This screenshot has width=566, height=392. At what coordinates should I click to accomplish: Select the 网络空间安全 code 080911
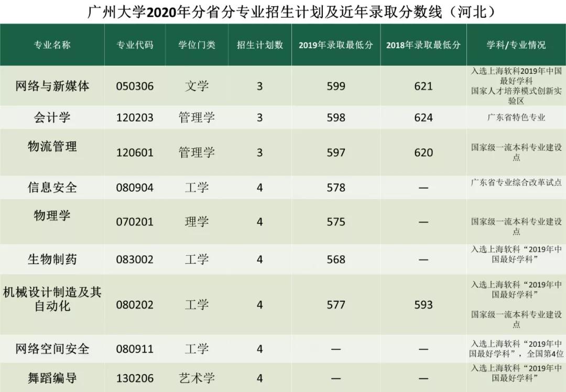point(135,348)
